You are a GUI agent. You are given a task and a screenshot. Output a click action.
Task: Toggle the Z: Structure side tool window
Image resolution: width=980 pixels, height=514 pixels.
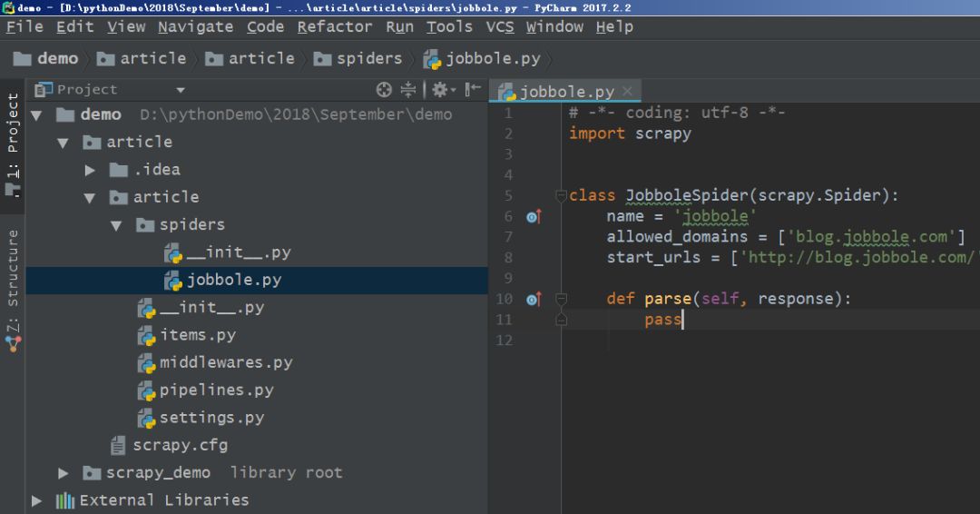(x=13, y=291)
